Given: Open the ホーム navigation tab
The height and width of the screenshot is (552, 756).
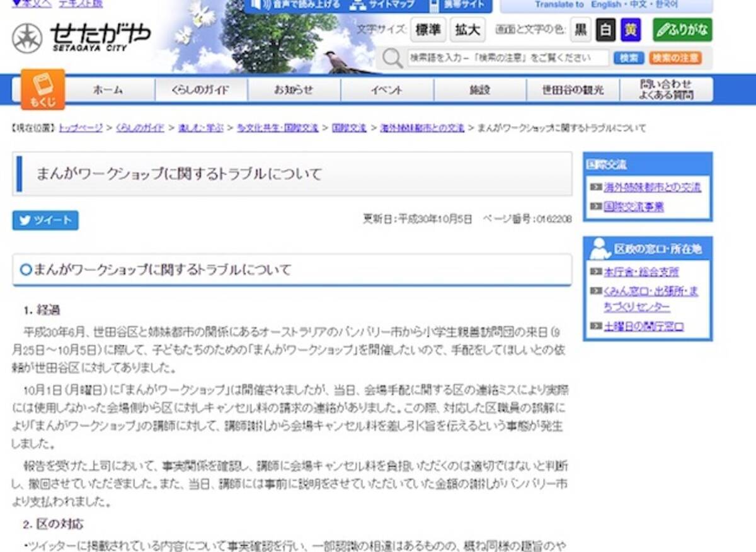Looking at the screenshot, I should click(x=108, y=89).
